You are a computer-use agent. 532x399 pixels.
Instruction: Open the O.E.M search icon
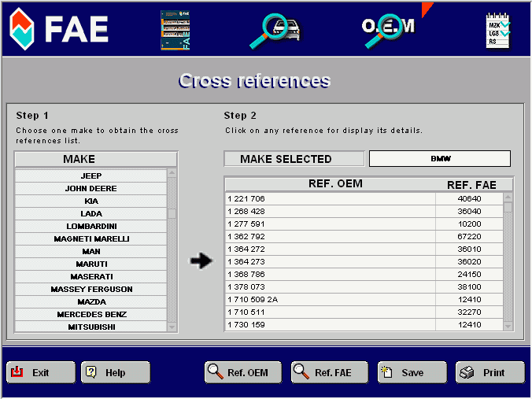pos(390,31)
